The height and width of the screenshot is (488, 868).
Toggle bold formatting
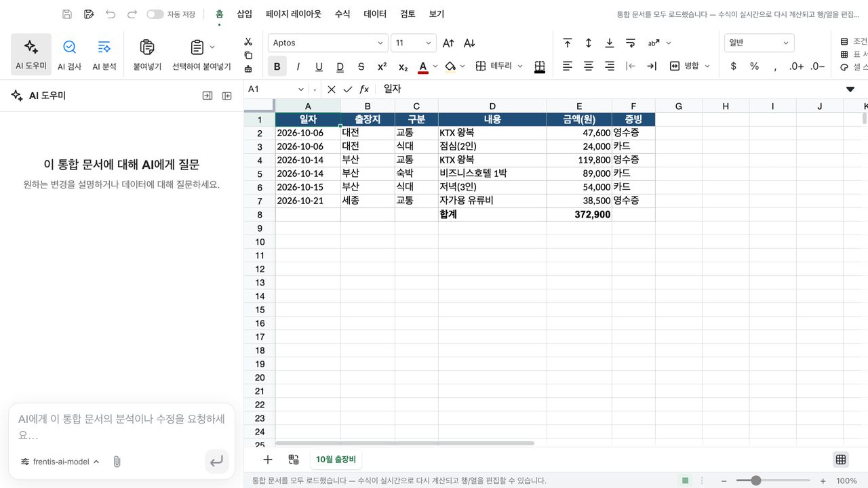tap(277, 66)
